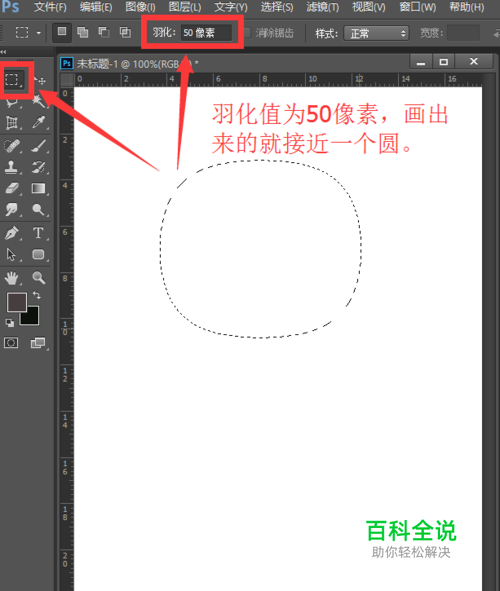Select the Eyedropper tool
500x591 pixels.
pyautogui.click(x=38, y=122)
